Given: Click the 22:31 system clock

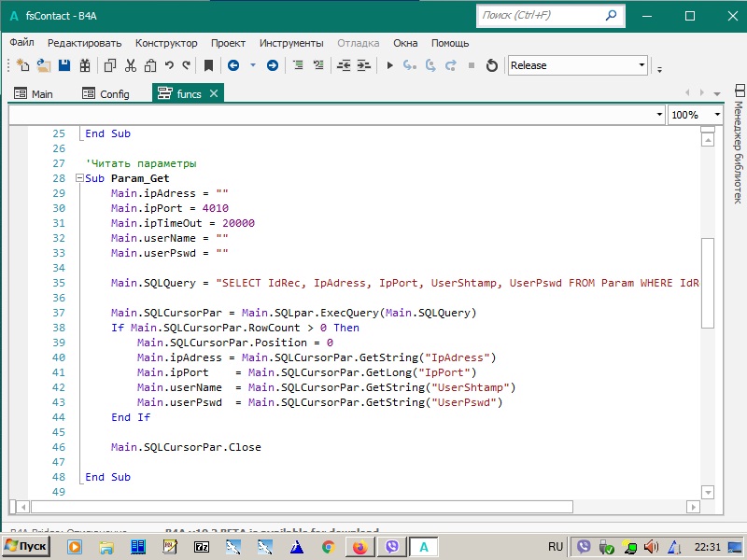Looking at the screenshot, I should (x=708, y=547).
